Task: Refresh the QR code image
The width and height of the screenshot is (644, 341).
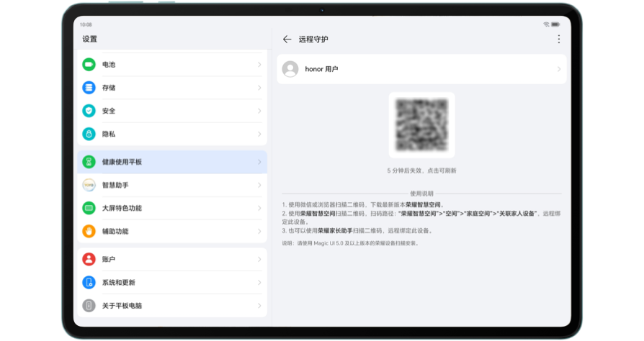Action: click(422, 124)
